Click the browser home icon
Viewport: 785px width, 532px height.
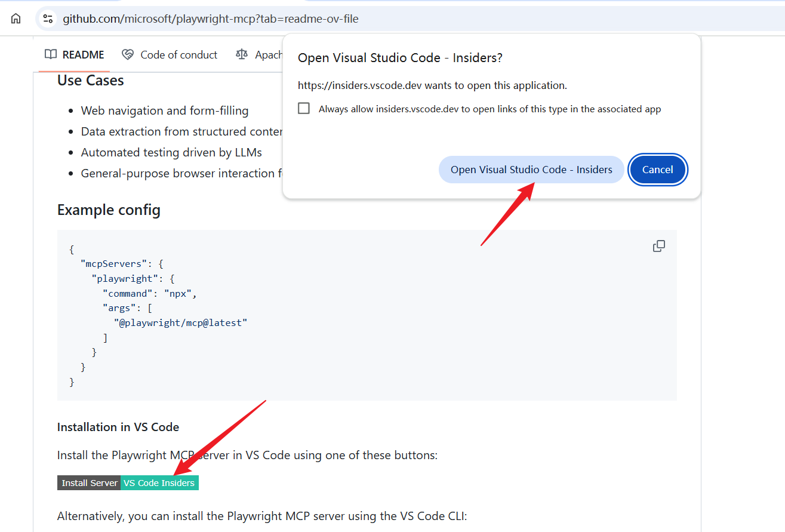(16, 19)
